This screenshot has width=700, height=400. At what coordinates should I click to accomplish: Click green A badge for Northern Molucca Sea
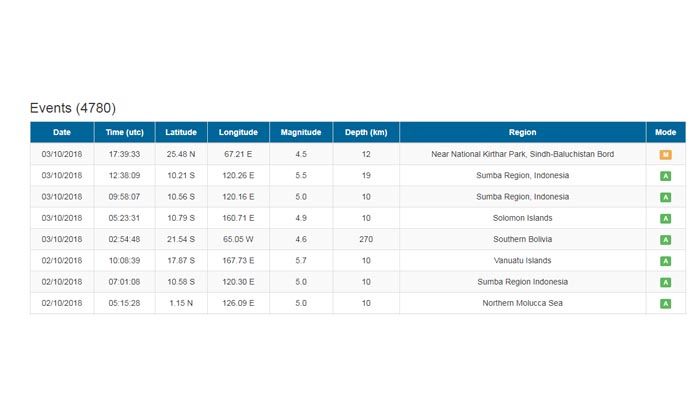coord(665,303)
